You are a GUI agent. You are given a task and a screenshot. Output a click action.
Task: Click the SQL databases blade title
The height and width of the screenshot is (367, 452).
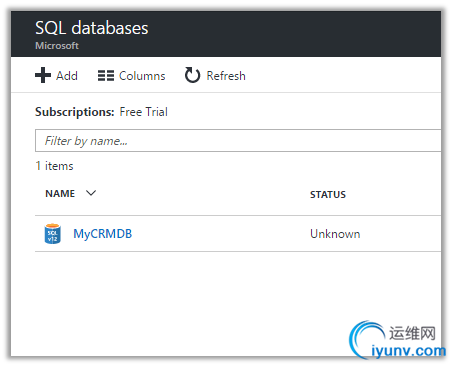pyautogui.click(x=92, y=28)
